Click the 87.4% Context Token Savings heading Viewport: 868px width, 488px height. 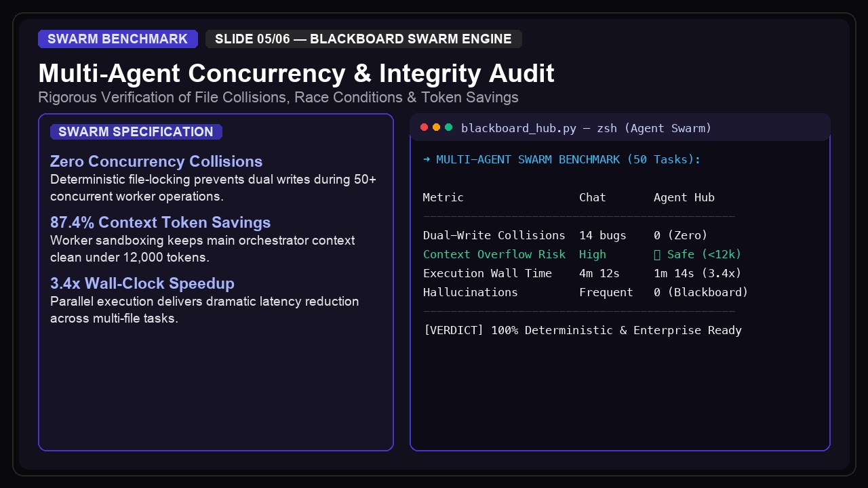160,222
